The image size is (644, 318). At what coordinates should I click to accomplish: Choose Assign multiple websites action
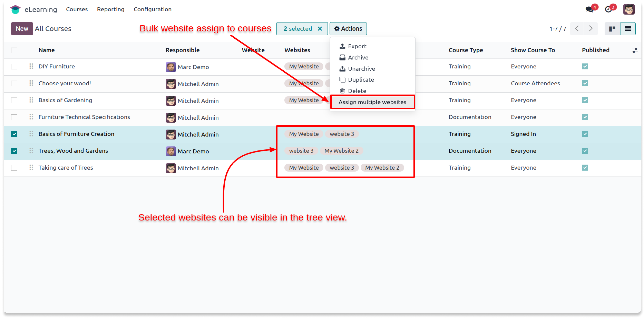click(x=372, y=102)
